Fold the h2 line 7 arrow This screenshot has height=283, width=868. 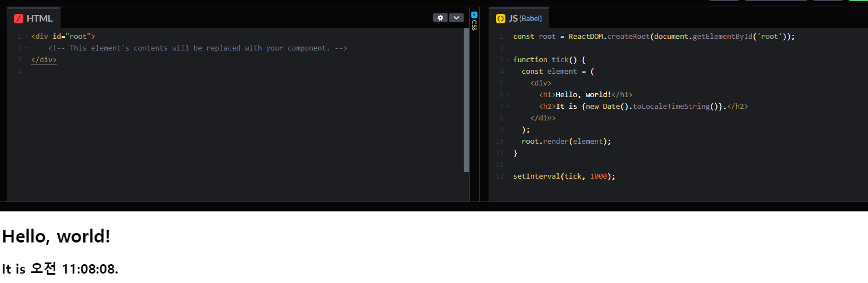coord(508,107)
